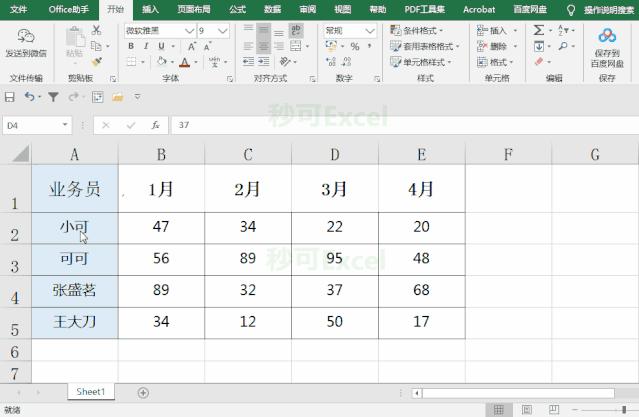The height and width of the screenshot is (417, 639).
Task: Click the Decrease Decimal icon
Action: click(x=346, y=62)
